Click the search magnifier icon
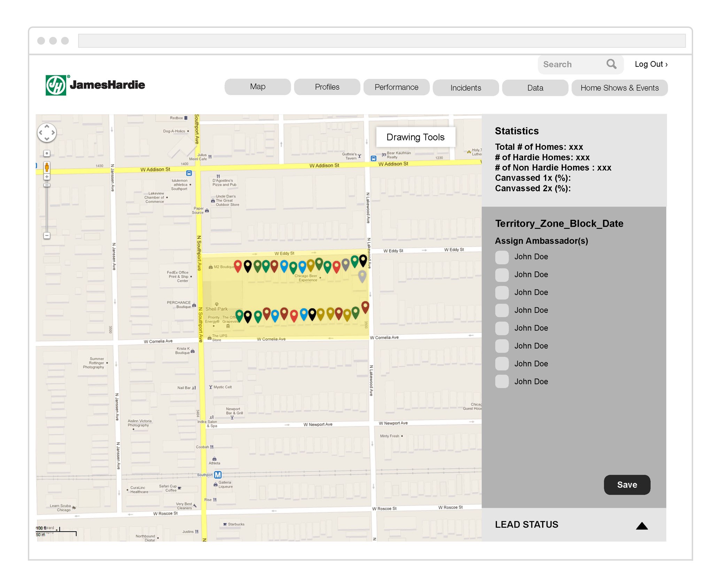 611,64
